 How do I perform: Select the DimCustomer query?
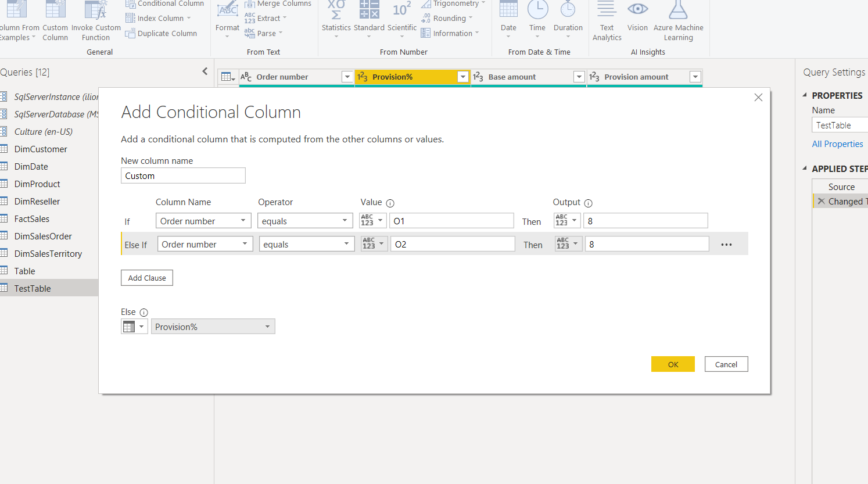(41, 149)
